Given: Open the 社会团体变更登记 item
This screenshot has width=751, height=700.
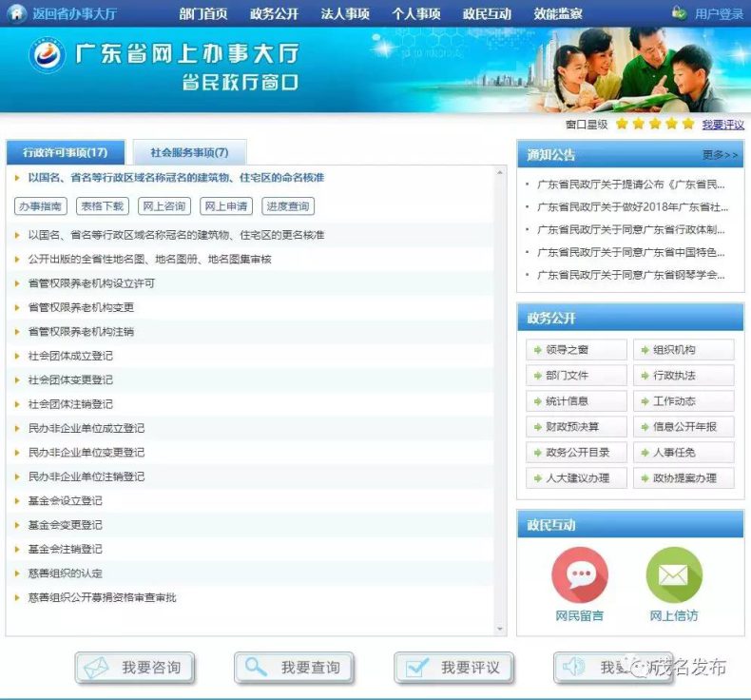Looking at the screenshot, I should [x=70, y=379].
